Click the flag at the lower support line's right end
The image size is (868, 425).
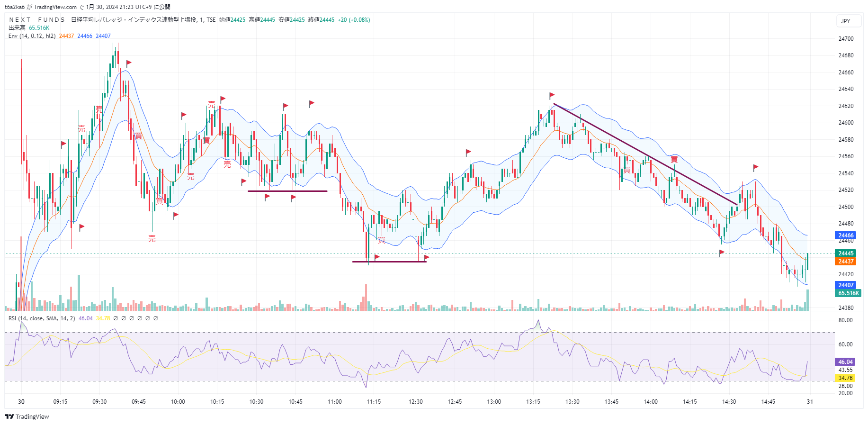[x=426, y=258]
